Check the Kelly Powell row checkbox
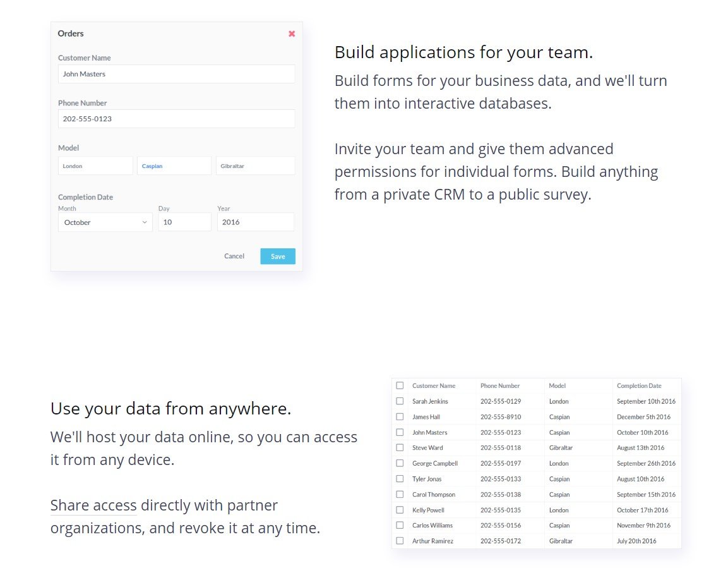 [x=400, y=510]
